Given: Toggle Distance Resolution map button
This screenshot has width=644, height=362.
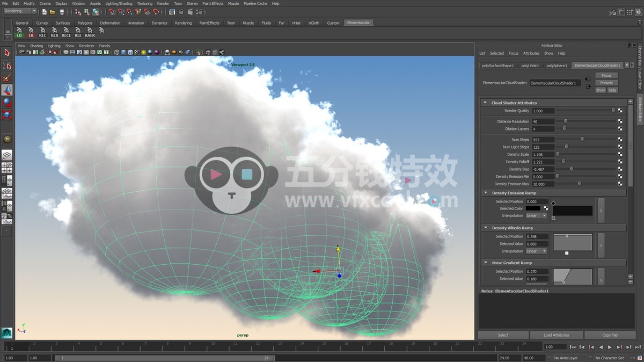Looking at the screenshot, I should tap(620, 121).
